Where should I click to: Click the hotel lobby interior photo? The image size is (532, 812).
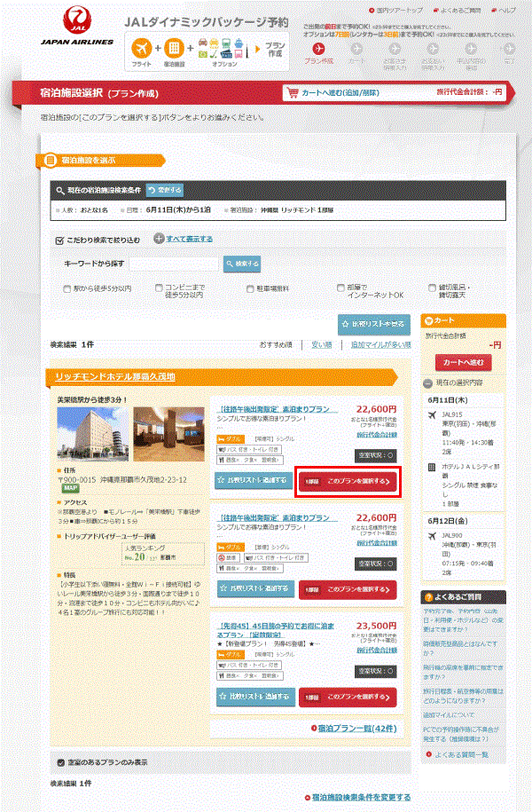[x=168, y=435]
